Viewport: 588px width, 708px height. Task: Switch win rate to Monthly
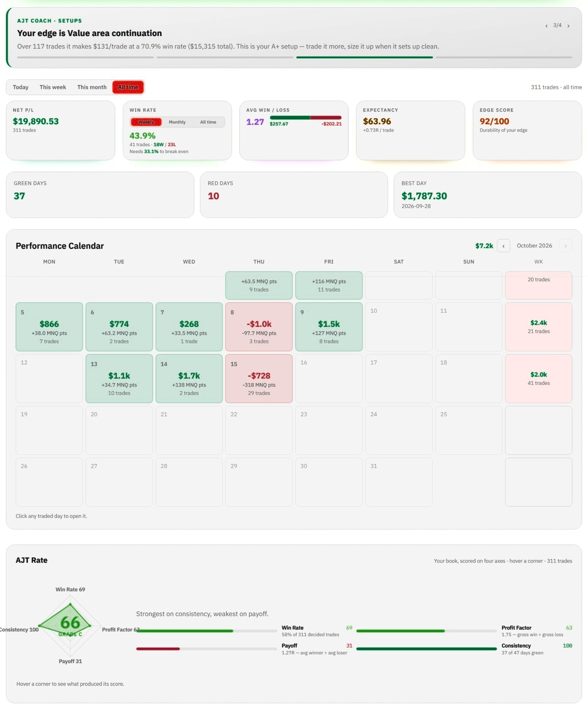coord(177,122)
